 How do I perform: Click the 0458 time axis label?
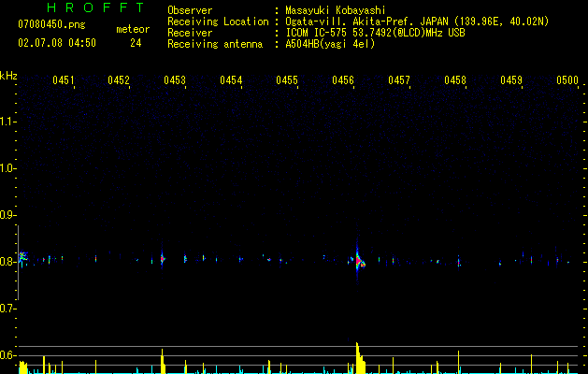click(455, 80)
